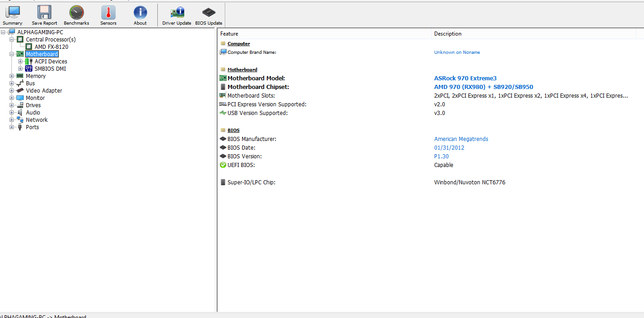Click the Ports plug icon in tree
The width and height of the screenshot is (644, 318).
click(x=20, y=127)
